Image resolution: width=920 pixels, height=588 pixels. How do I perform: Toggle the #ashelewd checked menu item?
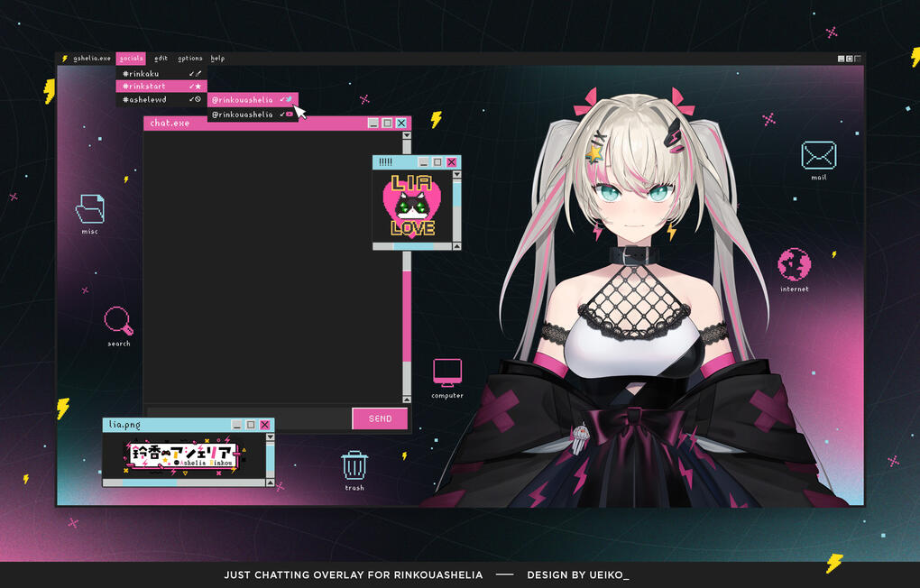tap(161, 99)
